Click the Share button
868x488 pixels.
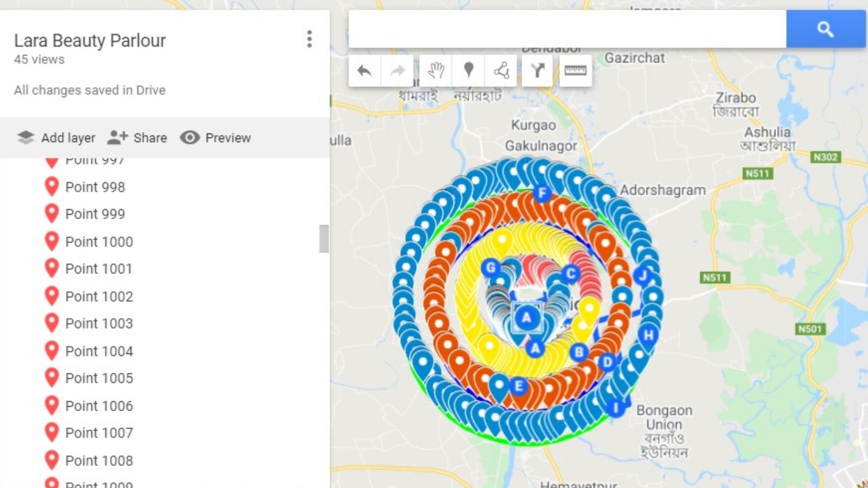138,138
